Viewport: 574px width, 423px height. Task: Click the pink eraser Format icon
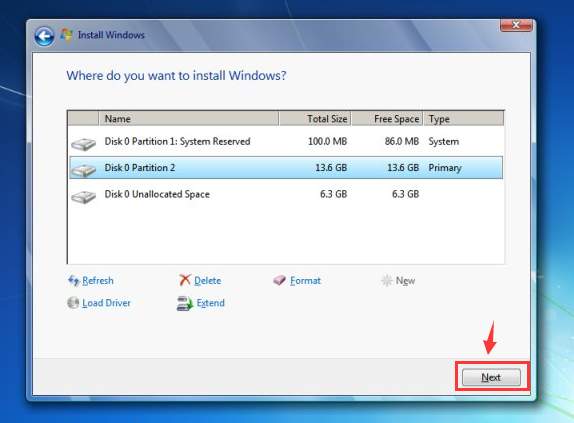[x=279, y=281]
